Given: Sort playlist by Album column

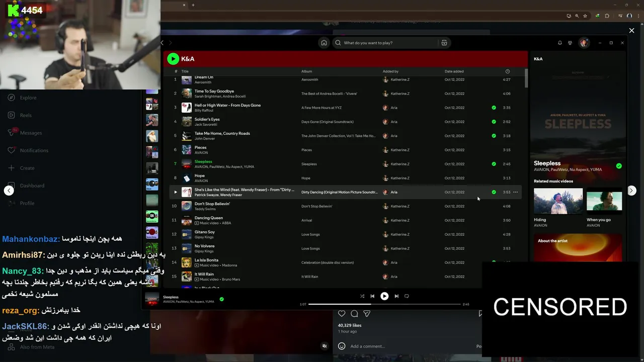Looking at the screenshot, I should (306, 71).
